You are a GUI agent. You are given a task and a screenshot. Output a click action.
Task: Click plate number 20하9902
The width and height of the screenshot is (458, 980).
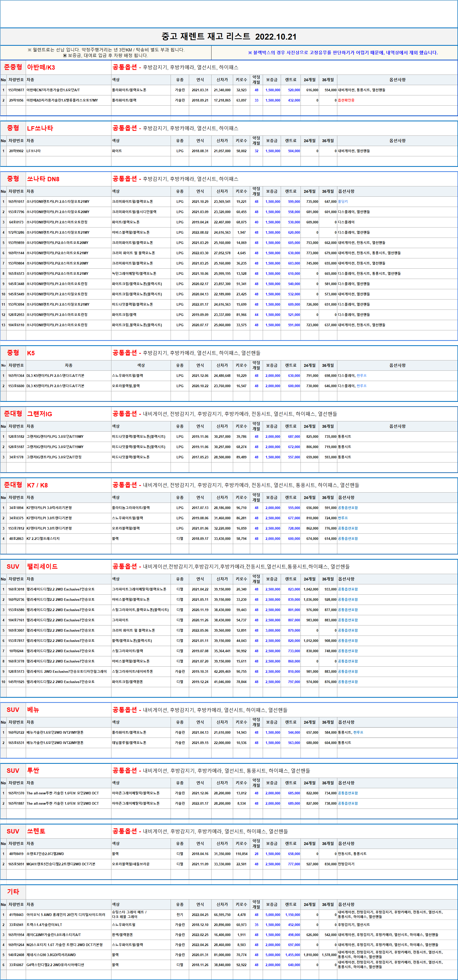click(x=16, y=151)
